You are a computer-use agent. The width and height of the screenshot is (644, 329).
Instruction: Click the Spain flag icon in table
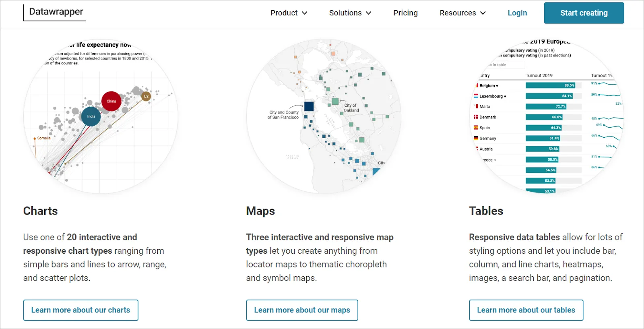[476, 127]
